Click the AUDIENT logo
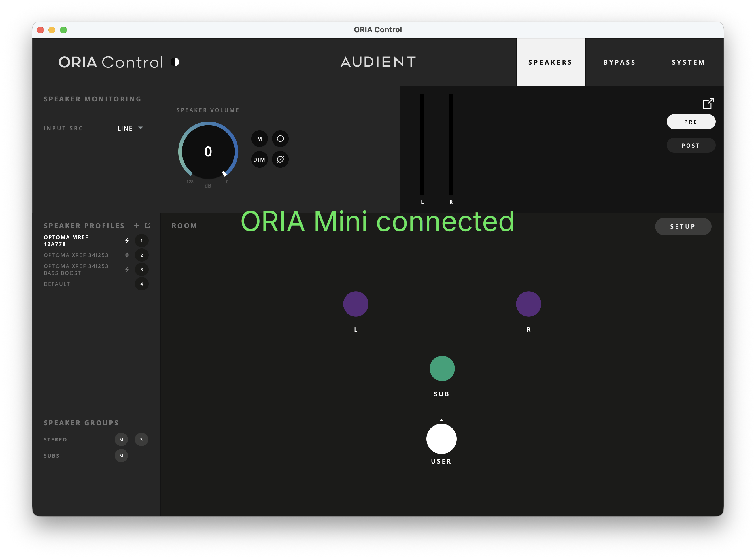This screenshot has height=559, width=756. [378, 62]
